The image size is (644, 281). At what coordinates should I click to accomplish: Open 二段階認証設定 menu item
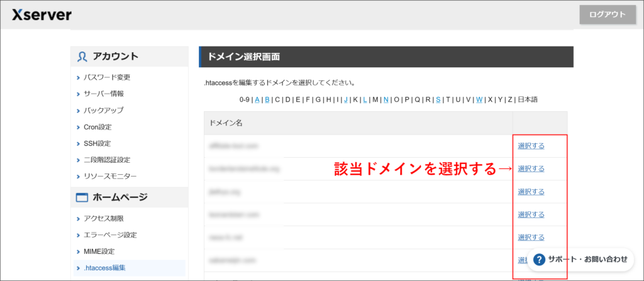[107, 160]
